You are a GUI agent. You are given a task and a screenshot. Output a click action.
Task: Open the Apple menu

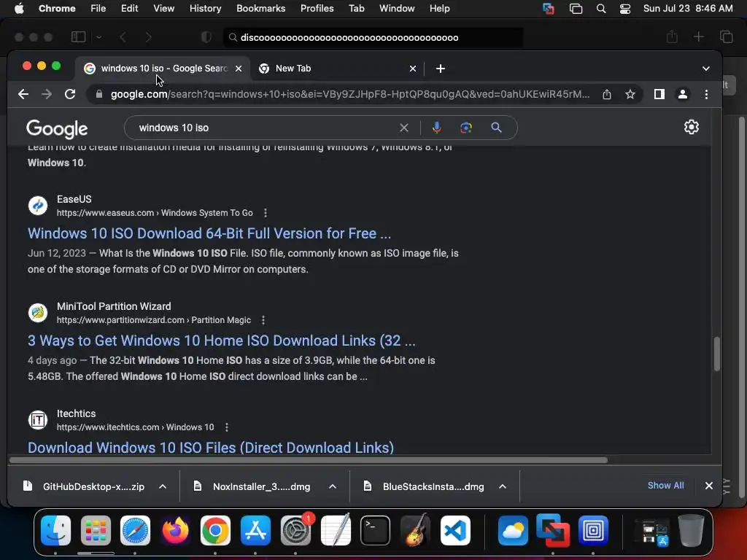(19, 9)
